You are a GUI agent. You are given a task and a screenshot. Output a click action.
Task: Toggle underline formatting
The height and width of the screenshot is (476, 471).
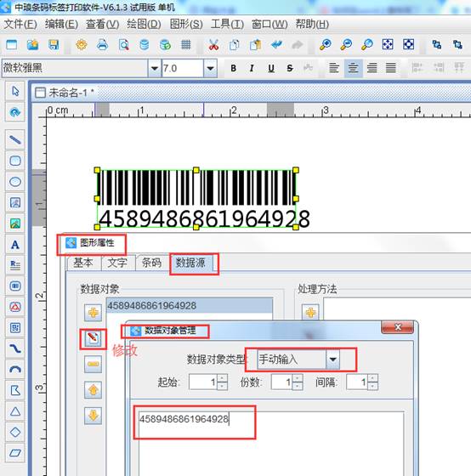[271, 68]
